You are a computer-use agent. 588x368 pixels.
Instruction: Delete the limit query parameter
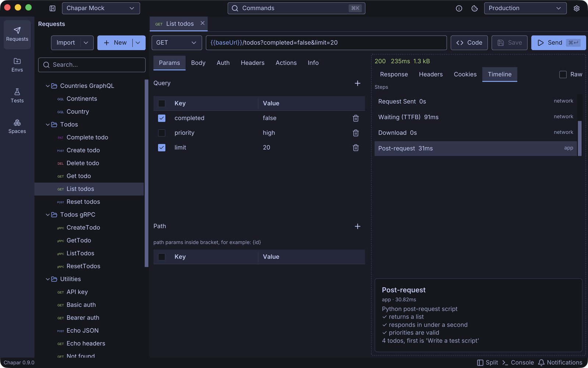pyautogui.click(x=356, y=148)
